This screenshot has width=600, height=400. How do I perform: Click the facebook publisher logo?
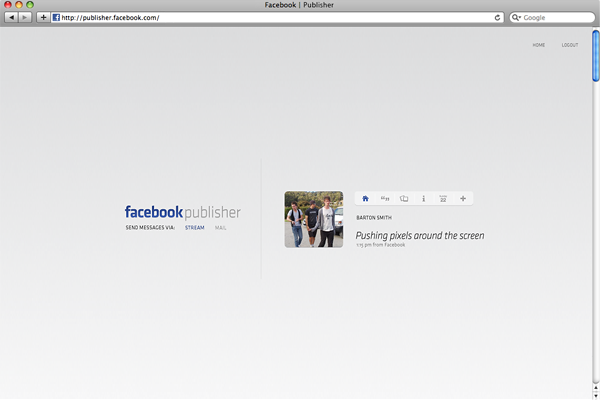point(182,212)
